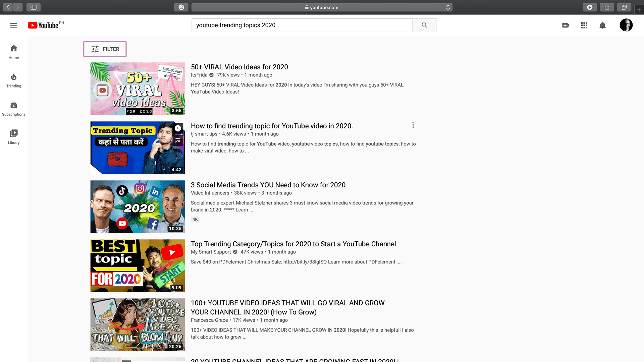The height and width of the screenshot is (362, 644).
Task: Open the hamburger guide menu
Action: point(14,25)
